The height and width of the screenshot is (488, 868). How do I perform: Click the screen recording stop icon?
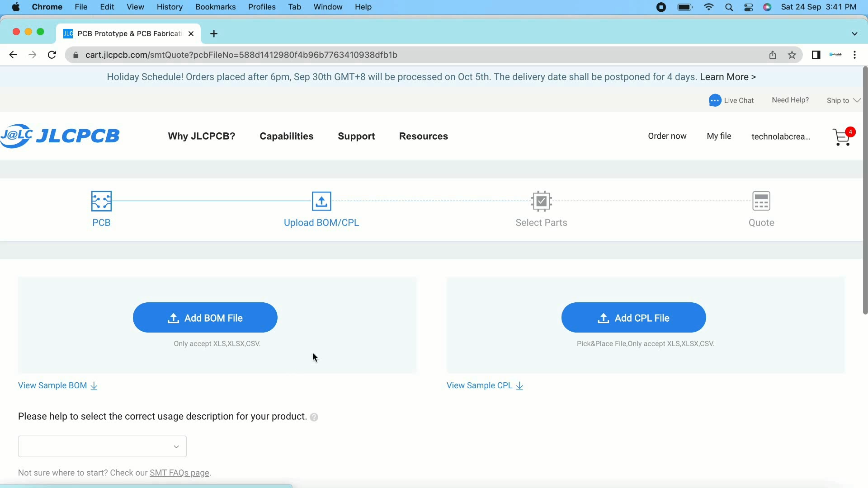coord(661,7)
